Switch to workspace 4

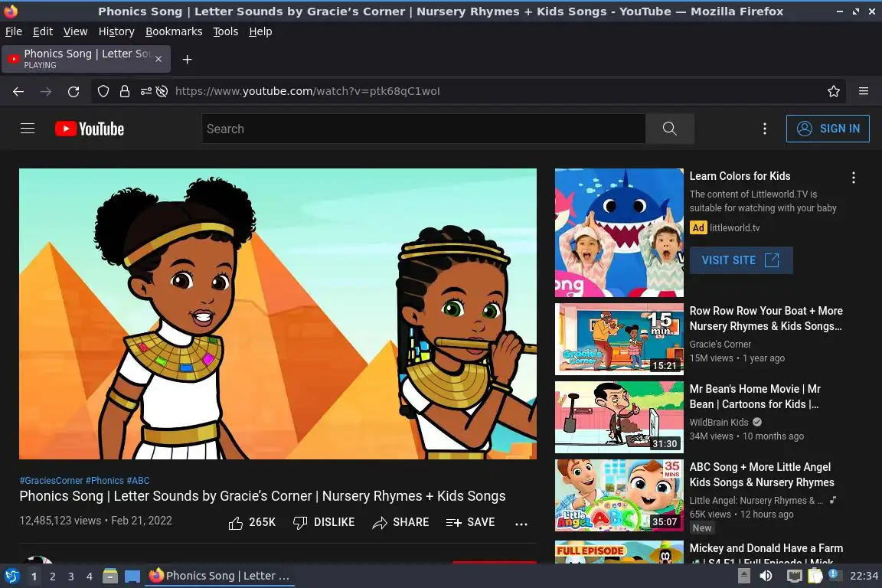89,577
